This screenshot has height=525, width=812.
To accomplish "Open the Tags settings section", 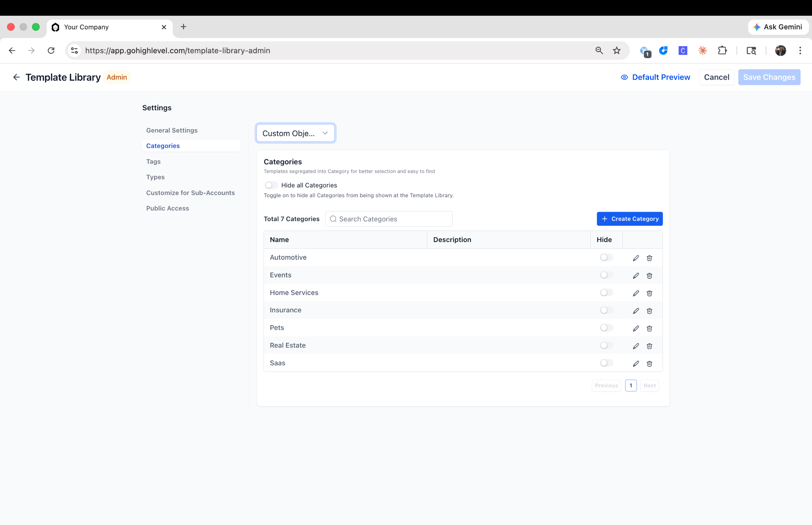I will point(153,162).
